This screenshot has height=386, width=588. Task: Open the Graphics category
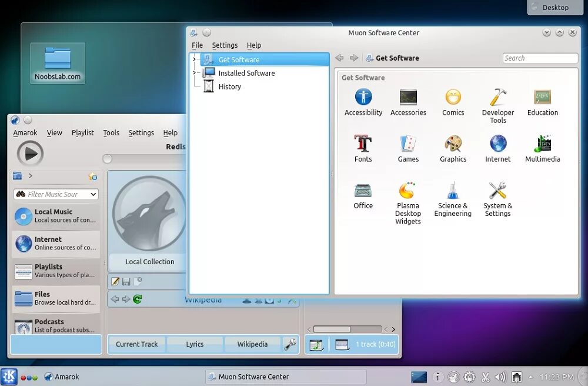tap(453, 149)
